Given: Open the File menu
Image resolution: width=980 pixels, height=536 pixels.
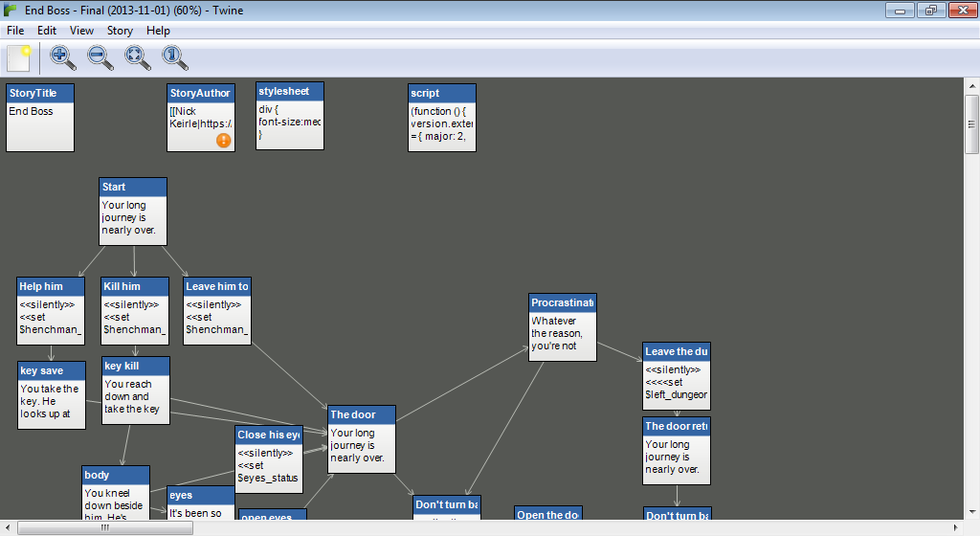Looking at the screenshot, I should [15, 31].
